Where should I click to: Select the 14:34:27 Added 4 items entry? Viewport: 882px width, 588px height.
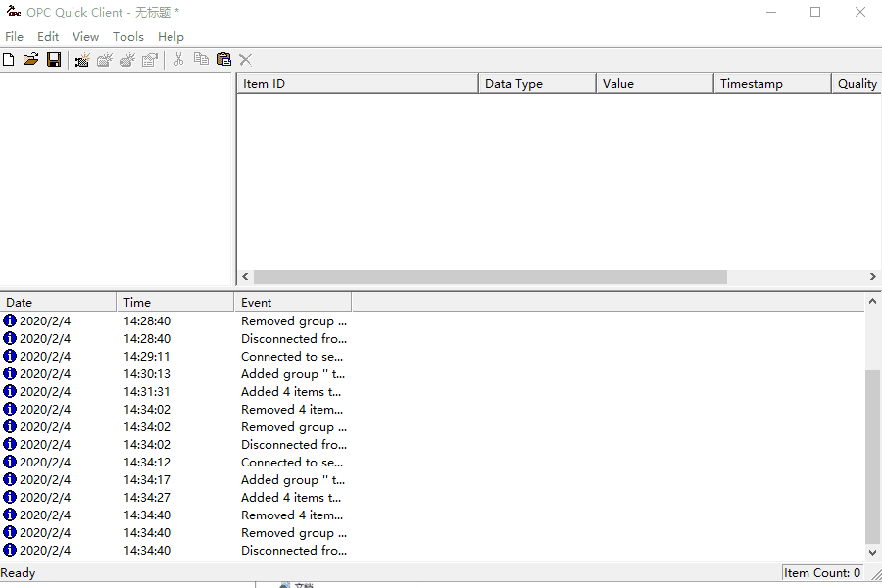175,498
